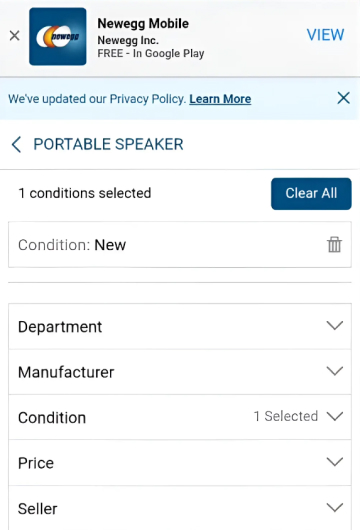Tap the Newegg Mobile app title text

[x=143, y=24]
